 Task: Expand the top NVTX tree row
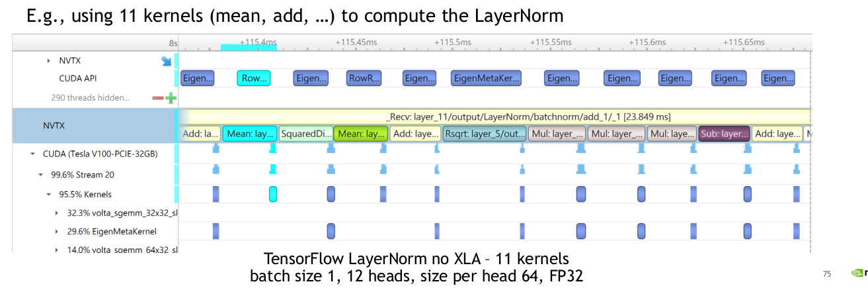pos(48,61)
